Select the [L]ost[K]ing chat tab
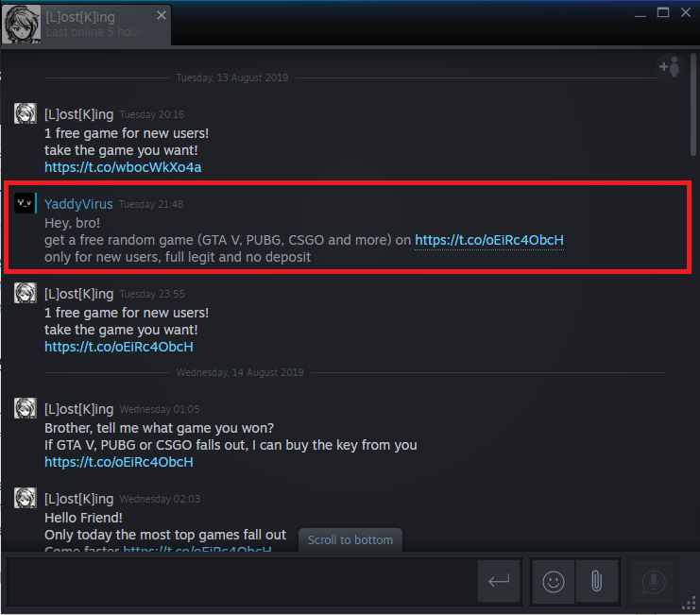 pyautogui.click(x=86, y=25)
